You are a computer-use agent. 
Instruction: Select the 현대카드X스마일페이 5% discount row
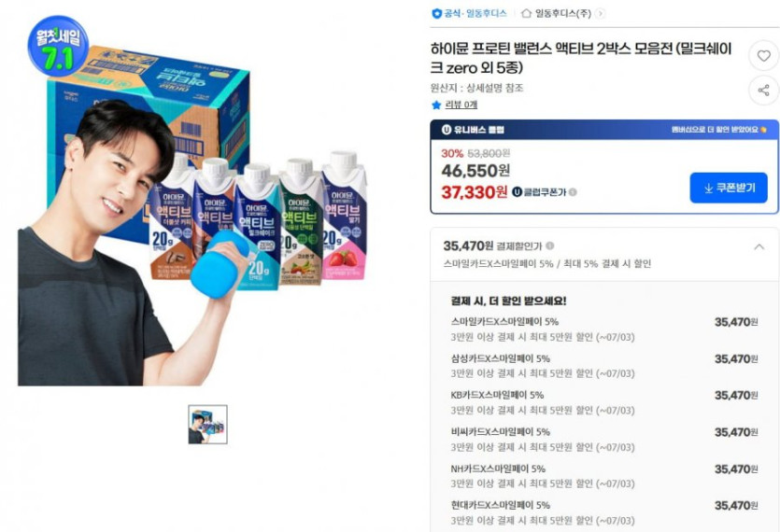click(604, 512)
